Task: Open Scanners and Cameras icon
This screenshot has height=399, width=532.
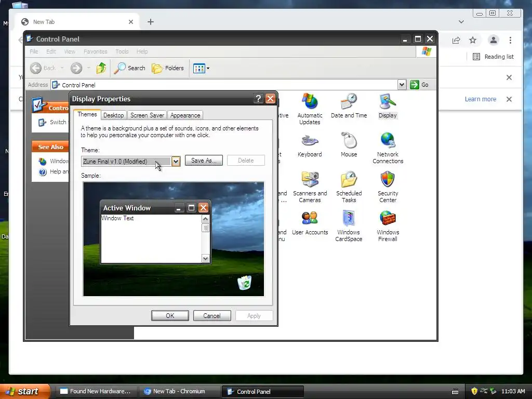Action: click(310, 187)
